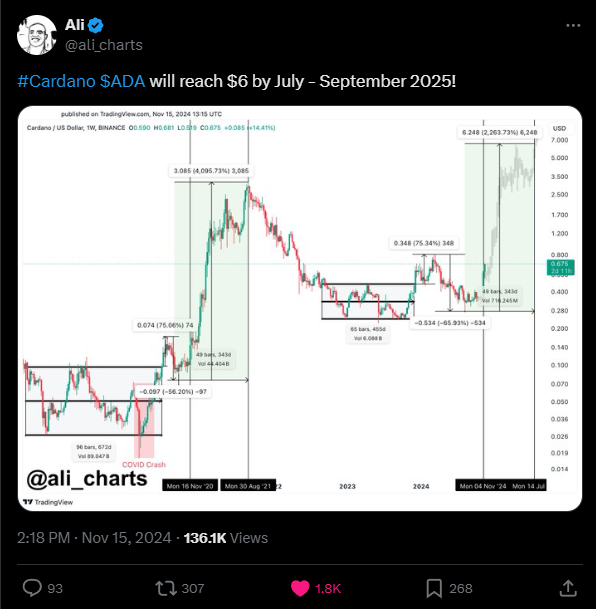Toggle the bookmark icon

(x=434, y=588)
